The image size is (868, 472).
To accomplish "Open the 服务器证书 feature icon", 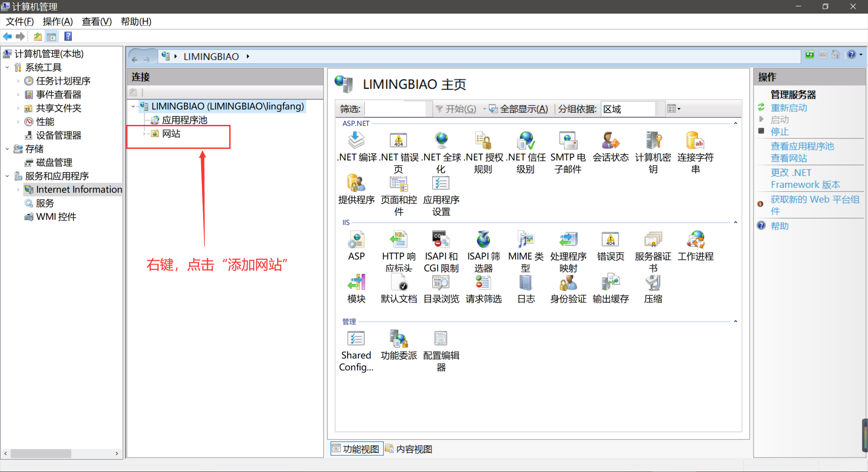I will pyautogui.click(x=653, y=240).
